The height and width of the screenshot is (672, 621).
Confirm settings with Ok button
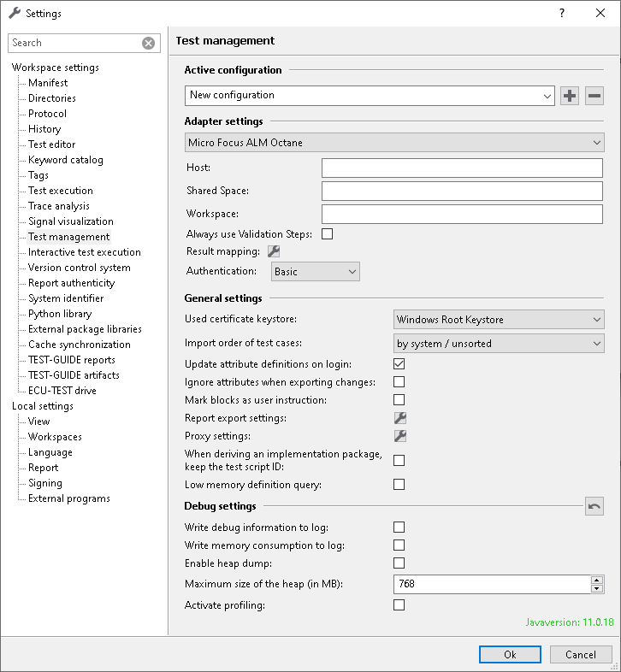pyautogui.click(x=510, y=654)
